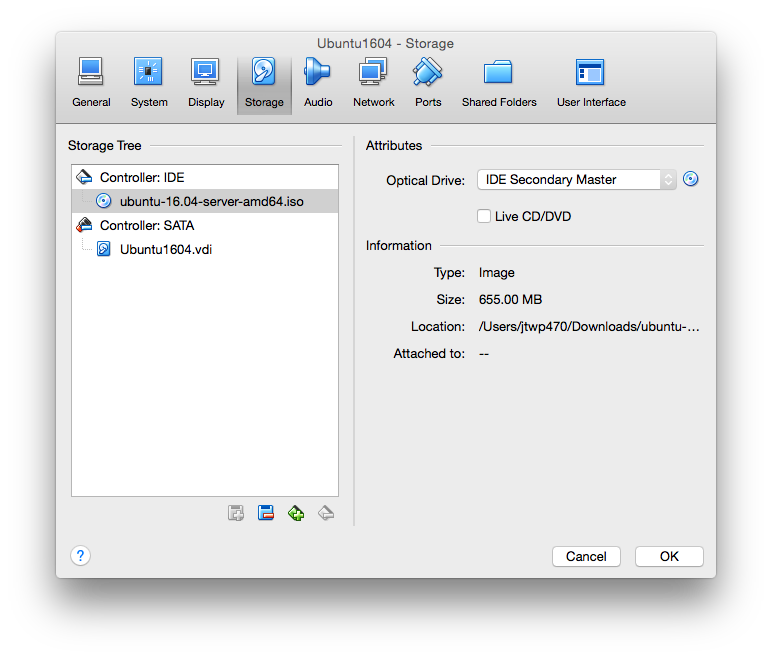Switch to the System settings section
Viewport: 772px width, 658px height.
point(149,82)
